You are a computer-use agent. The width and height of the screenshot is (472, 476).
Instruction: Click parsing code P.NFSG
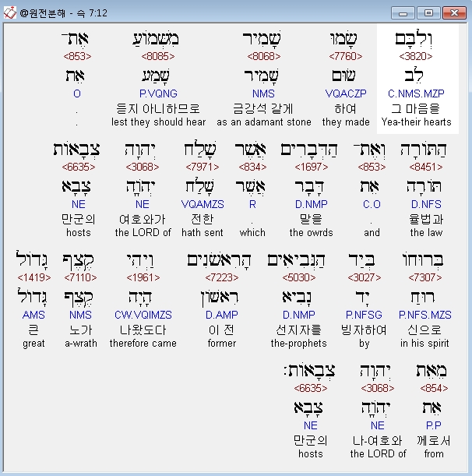pos(364,315)
